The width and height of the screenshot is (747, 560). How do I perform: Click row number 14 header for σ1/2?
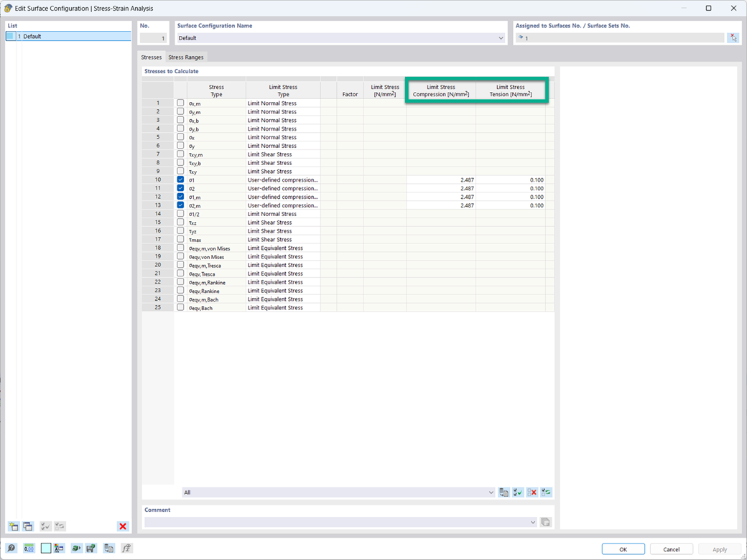pyautogui.click(x=158, y=214)
